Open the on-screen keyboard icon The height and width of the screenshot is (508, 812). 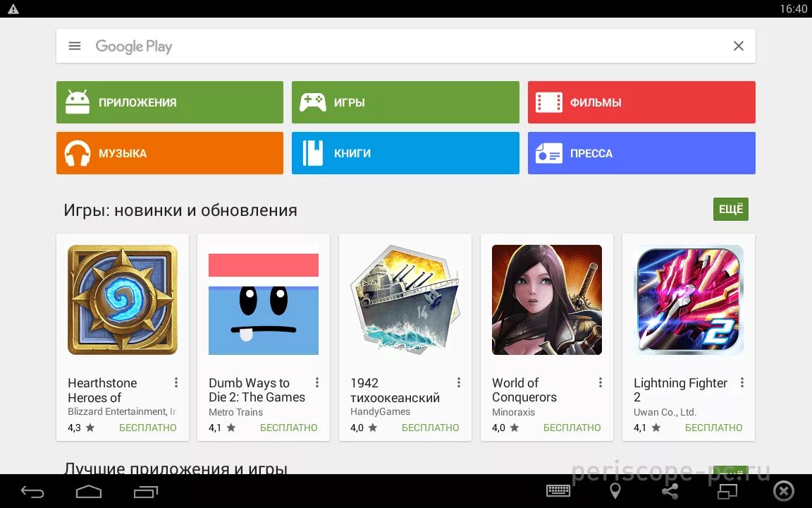click(558, 490)
